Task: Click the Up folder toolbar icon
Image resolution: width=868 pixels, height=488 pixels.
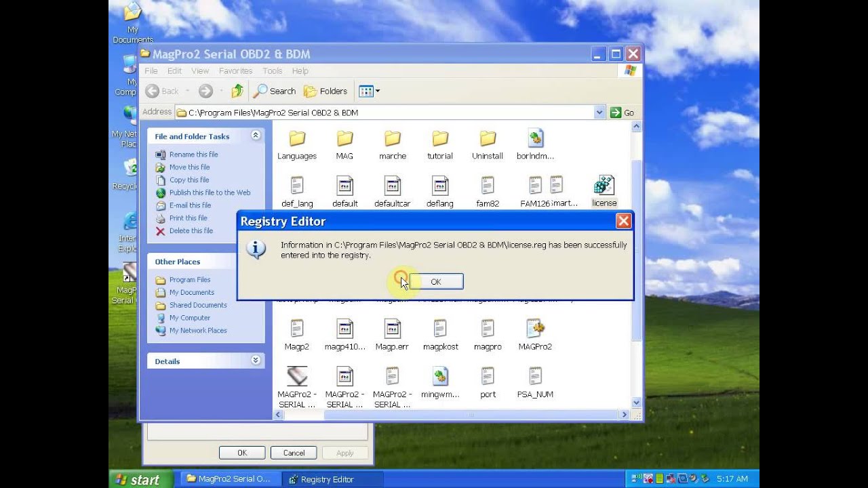Action: [x=237, y=91]
